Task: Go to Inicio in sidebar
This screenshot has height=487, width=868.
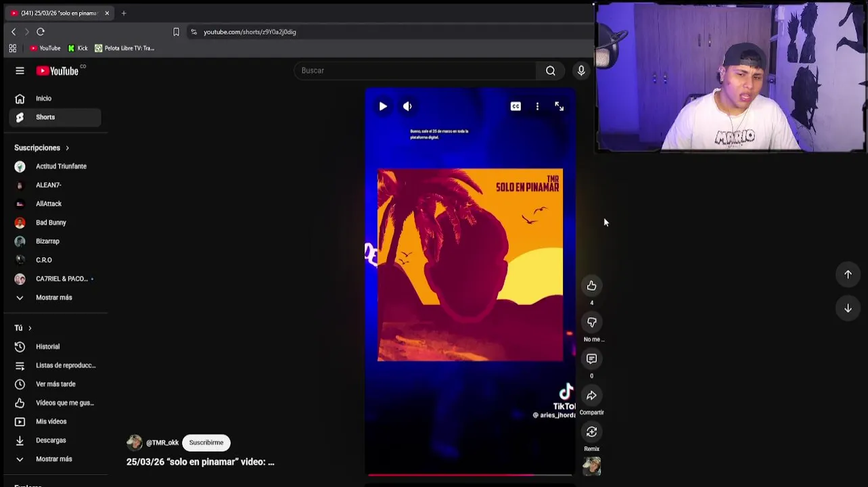Action: [x=55, y=98]
